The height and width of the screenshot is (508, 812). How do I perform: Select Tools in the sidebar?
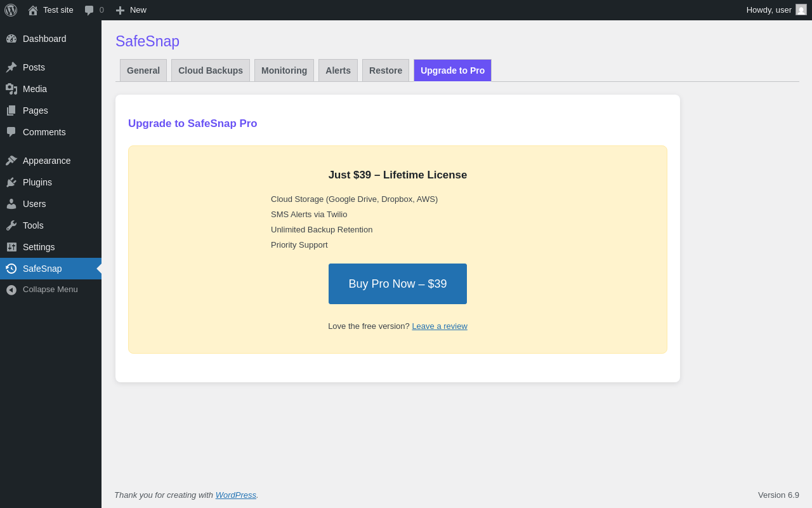pos(51,225)
